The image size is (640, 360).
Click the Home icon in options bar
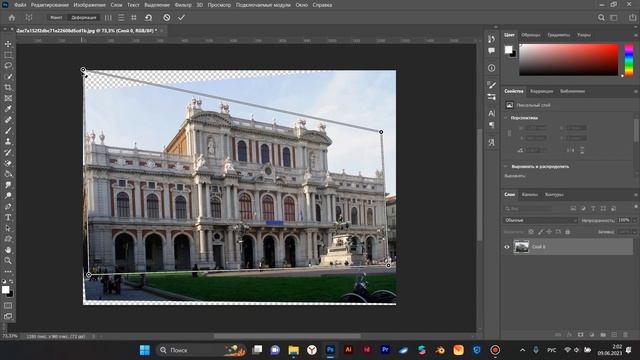tap(11, 18)
